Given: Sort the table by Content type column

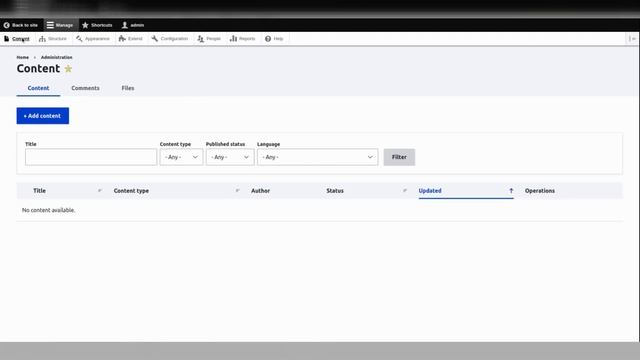Looking at the screenshot, I should [131, 191].
